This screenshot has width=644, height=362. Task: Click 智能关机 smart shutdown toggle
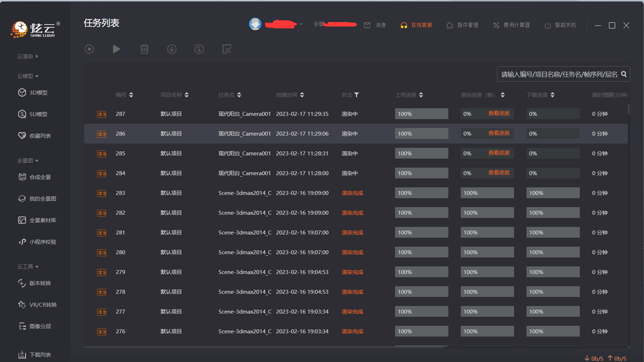point(560,25)
